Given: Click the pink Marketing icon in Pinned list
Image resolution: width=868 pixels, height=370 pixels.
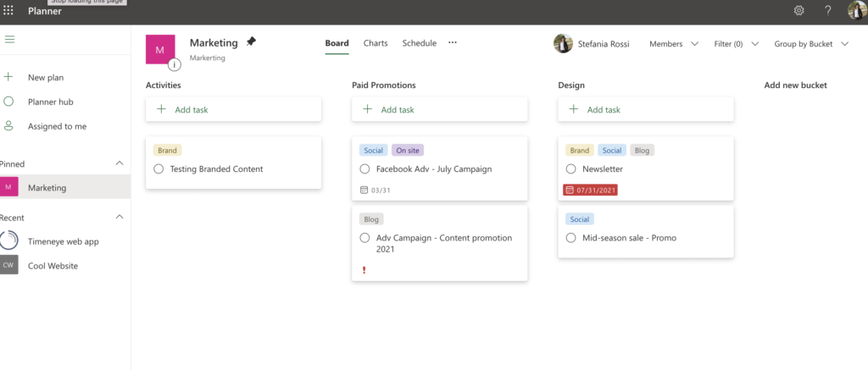Looking at the screenshot, I should [x=8, y=187].
